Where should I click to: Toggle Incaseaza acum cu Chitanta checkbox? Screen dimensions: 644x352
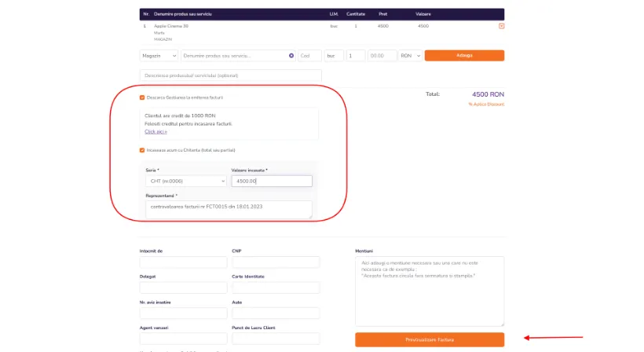click(142, 150)
